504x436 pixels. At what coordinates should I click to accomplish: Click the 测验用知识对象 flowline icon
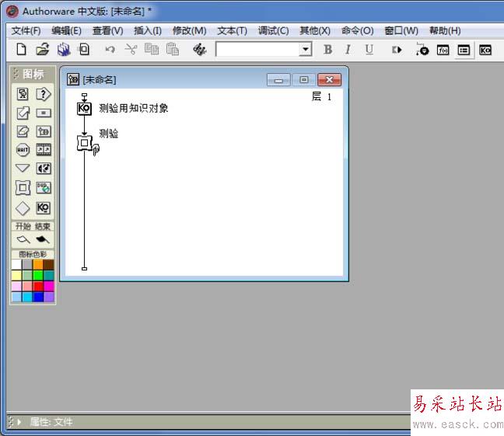[x=85, y=108]
